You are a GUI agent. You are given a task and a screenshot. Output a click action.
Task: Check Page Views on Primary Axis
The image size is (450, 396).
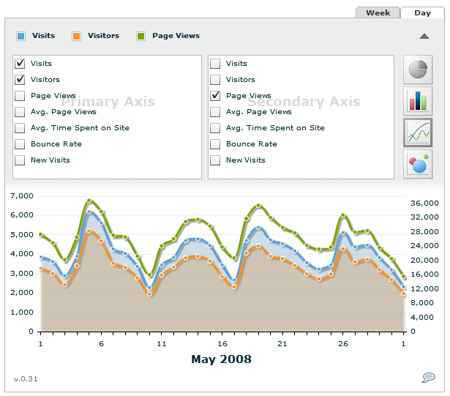tap(20, 96)
